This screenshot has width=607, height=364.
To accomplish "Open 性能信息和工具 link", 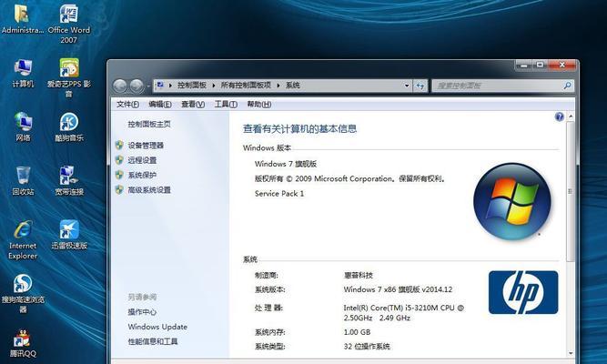I will 153,341.
